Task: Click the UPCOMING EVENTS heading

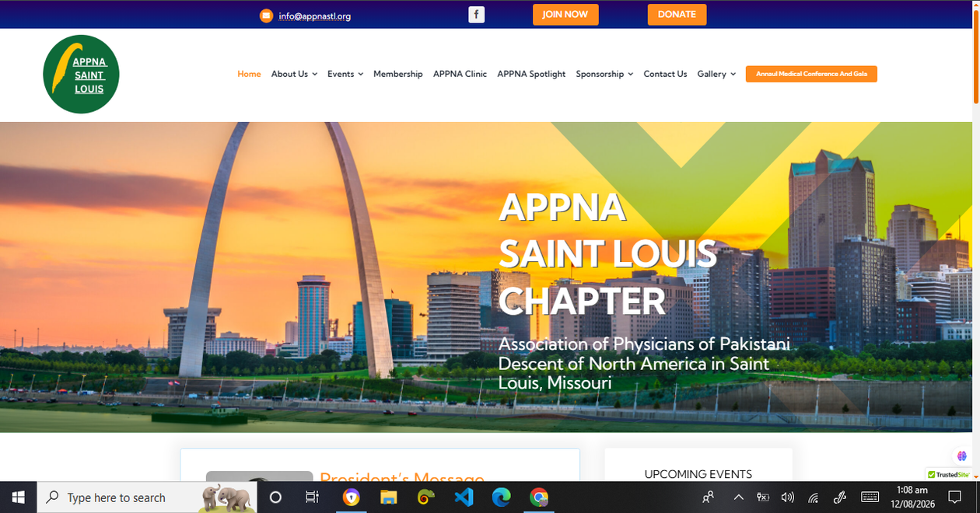Action: click(x=698, y=474)
